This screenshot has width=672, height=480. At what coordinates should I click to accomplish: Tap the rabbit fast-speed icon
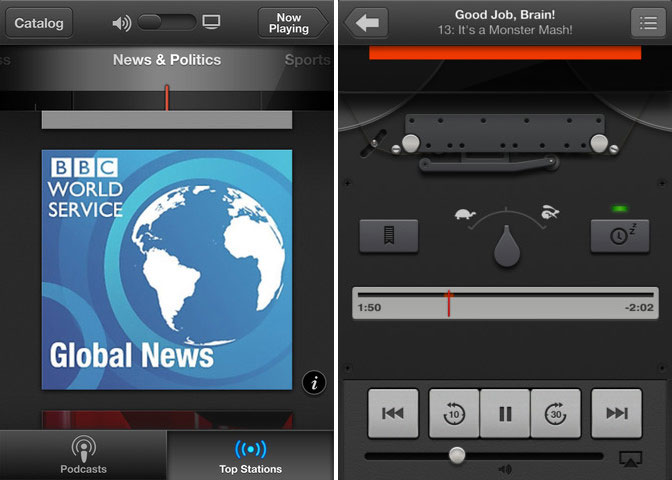[549, 212]
